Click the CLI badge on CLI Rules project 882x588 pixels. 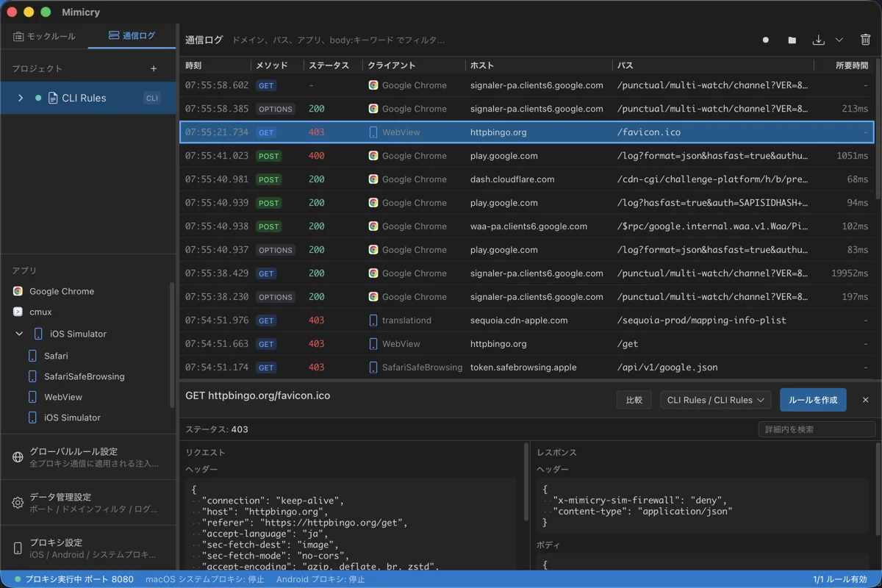pyautogui.click(x=151, y=98)
